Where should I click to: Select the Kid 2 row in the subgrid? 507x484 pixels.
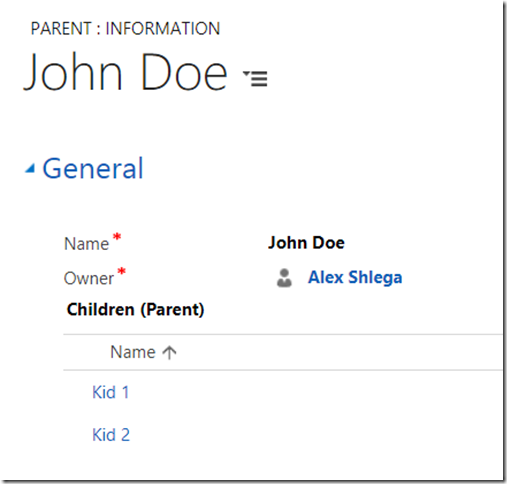pos(283,435)
